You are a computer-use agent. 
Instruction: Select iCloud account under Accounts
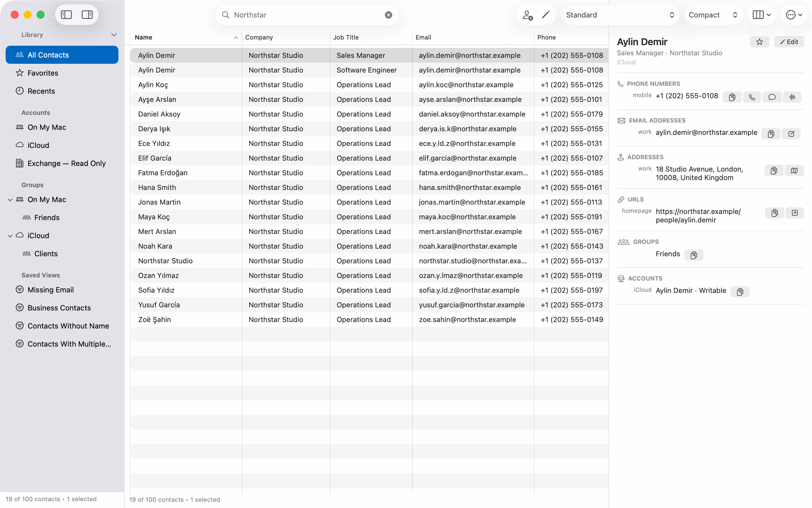(x=62, y=145)
